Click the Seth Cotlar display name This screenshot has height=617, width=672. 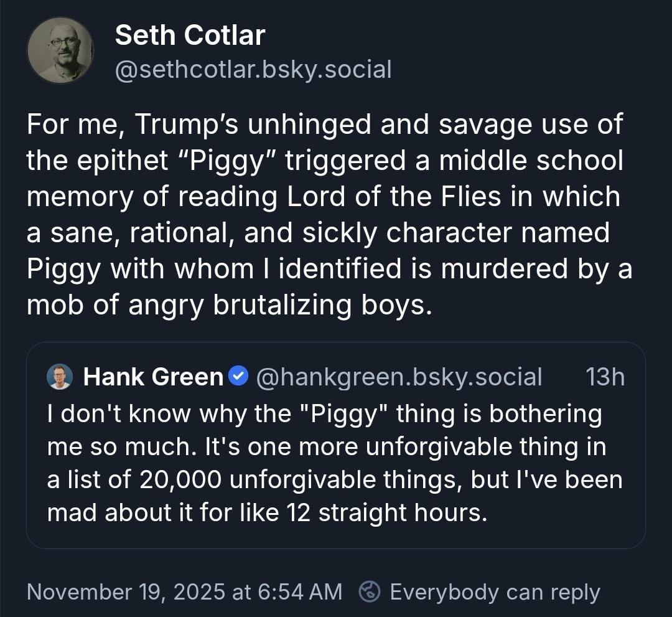[190, 35]
